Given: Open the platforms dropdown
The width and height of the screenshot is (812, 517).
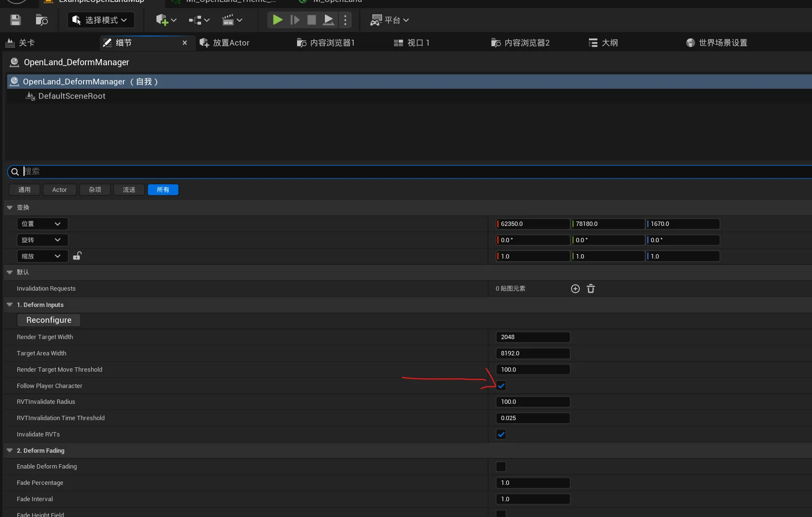Looking at the screenshot, I should [x=389, y=20].
